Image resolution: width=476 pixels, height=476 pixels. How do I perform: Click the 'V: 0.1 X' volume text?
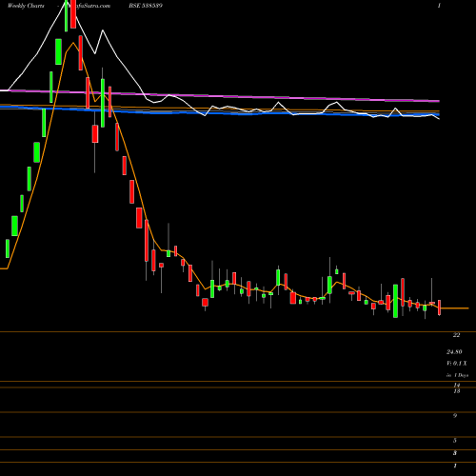click(x=457, y=364)
